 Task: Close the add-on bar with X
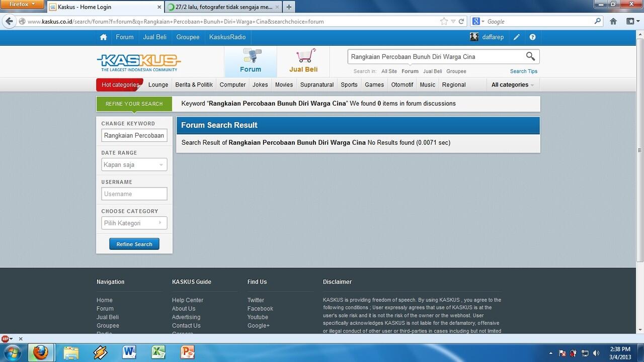click(21, 339)
